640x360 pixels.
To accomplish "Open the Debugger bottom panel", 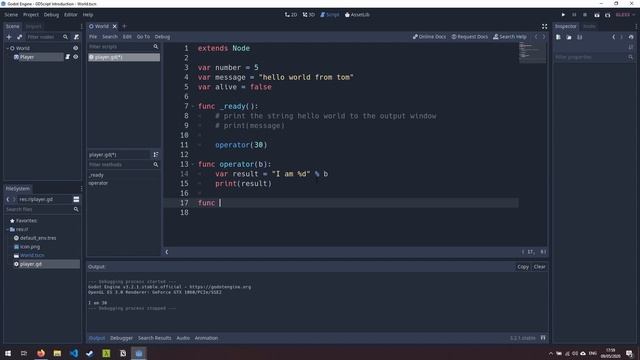I will pyautogui.click(x=121, y=338).
